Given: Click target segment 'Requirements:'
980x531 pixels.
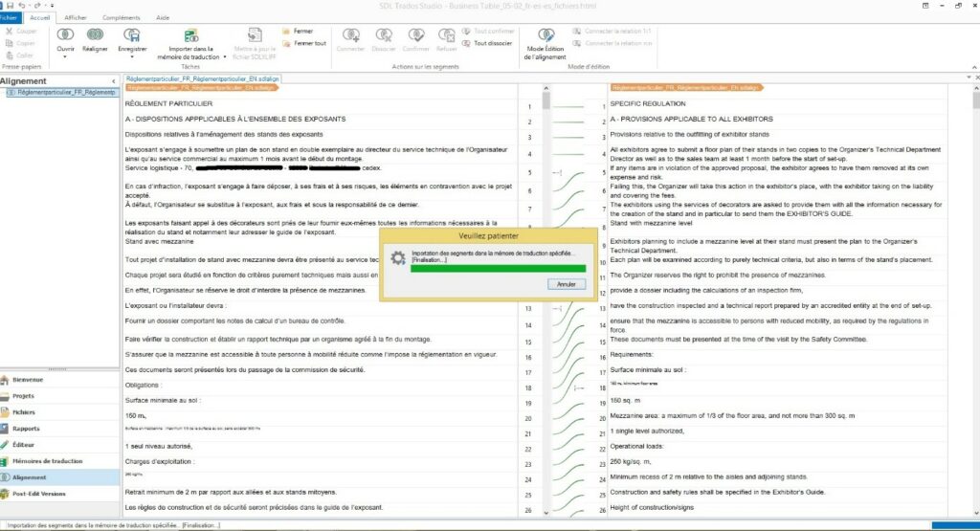Looking at the screenshot, I should pos(632,355).
